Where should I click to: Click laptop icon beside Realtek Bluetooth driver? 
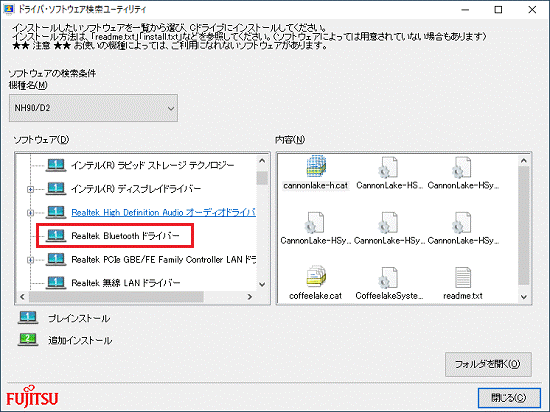tap(56, 236)
